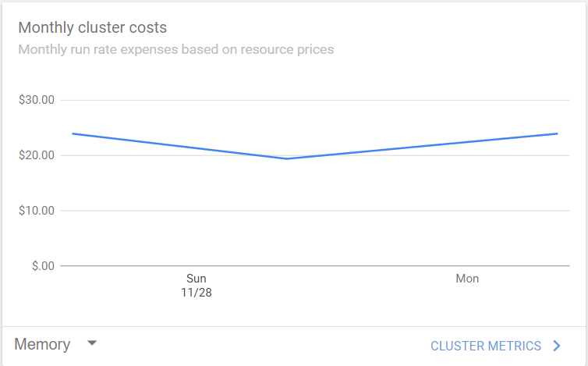Click the $20.00 y-axis label
The width and height of the screenshot is (588, 366).
tap(36, 155)
